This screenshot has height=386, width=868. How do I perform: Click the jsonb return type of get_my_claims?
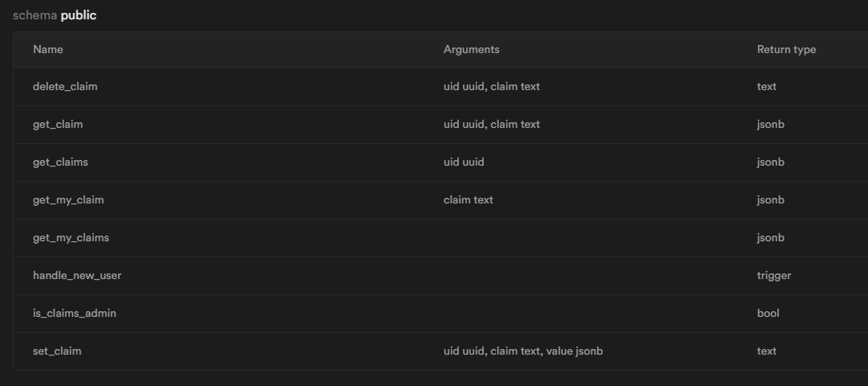coord(770,238)
